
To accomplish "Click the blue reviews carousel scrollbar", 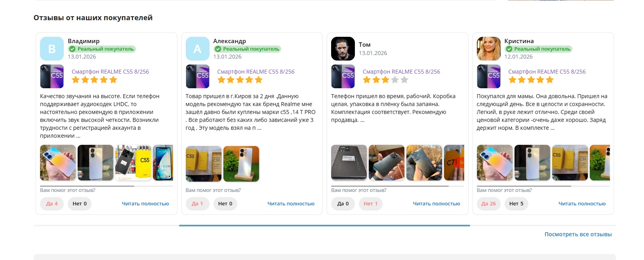I will (x=324, y=226).
